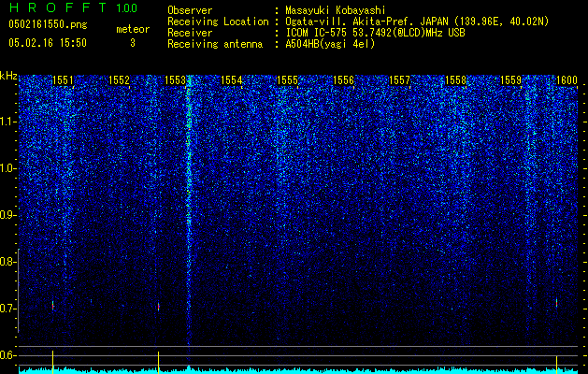
Task: Click the red meteor echo mark near 1600
Action: click(x=556, y=303)
